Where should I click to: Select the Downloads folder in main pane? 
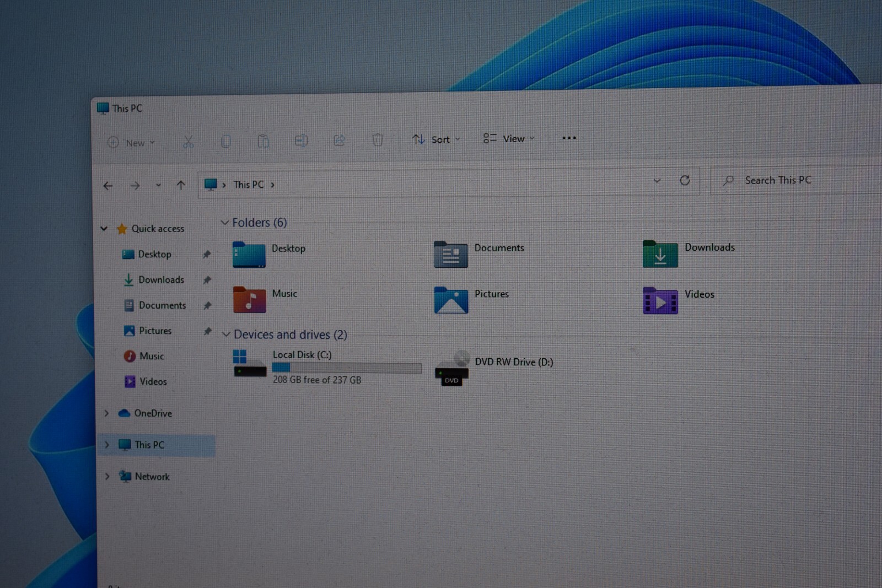click(689, 253)
